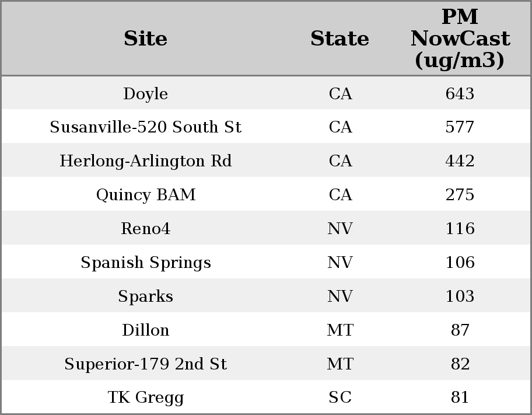Click the 81 value for TK Gregg
Screen dimensions: 532x415
coord(460,398)
